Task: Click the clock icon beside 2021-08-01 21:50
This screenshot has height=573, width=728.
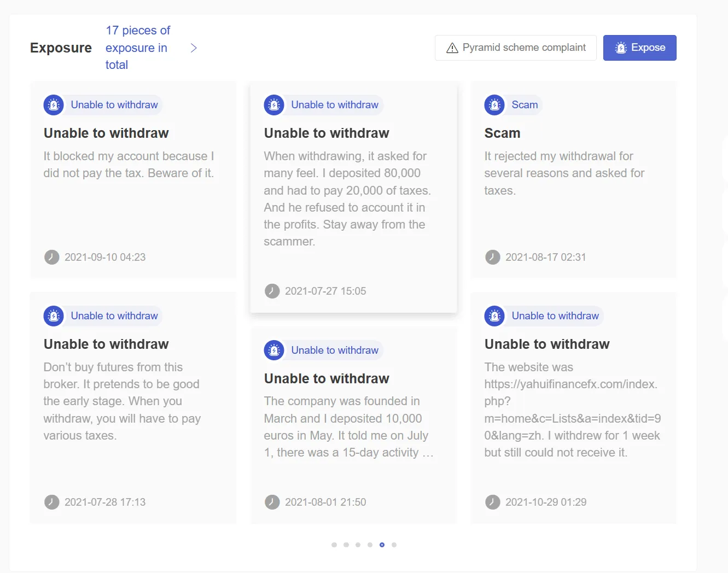Action: (272, 502)
